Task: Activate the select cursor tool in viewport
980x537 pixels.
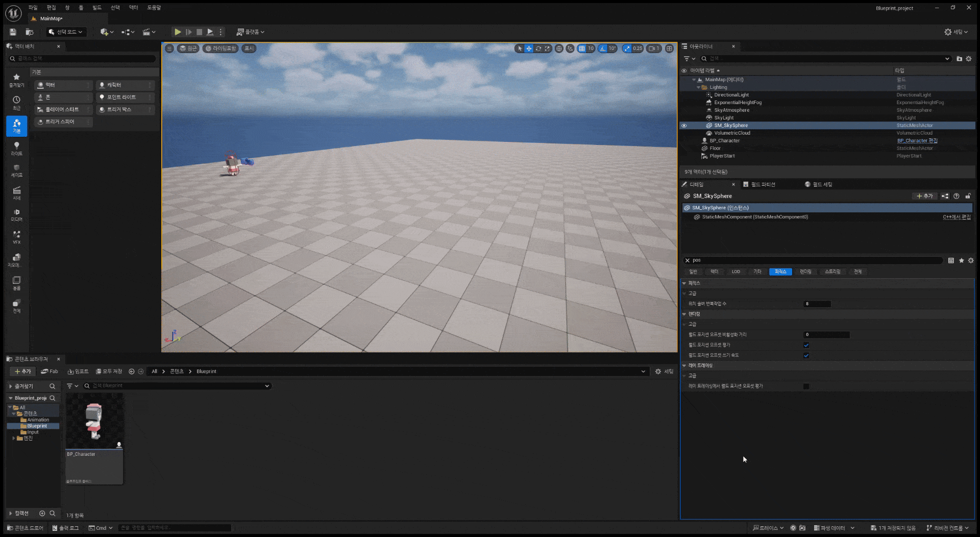Action: tap(520, 48)
